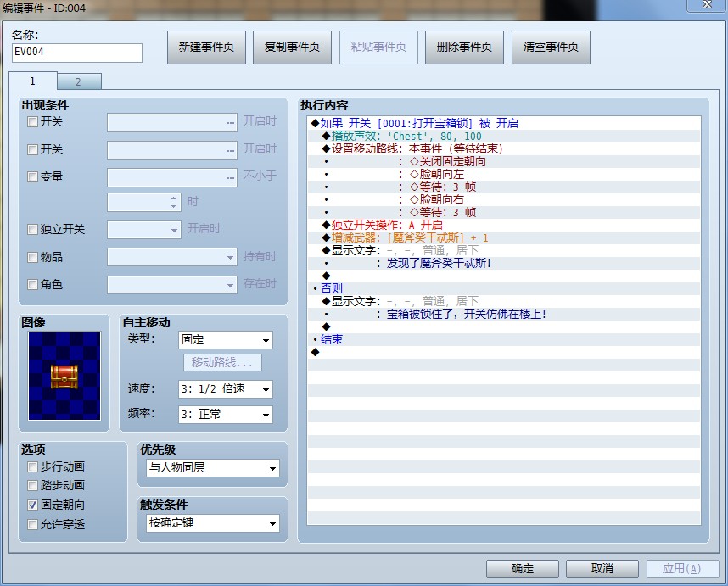Click the 新建事件页 button
Screen dimensions: 728x586
(x=206, y=47)
